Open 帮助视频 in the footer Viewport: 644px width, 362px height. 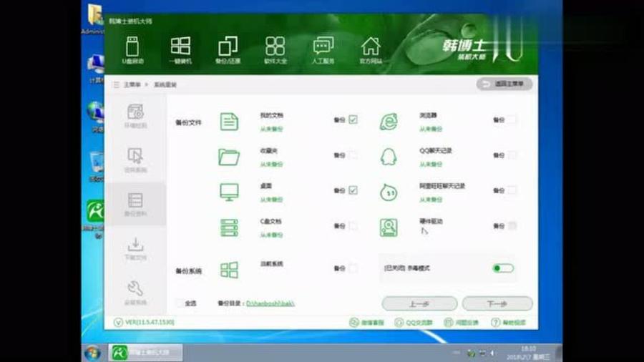click(x=509, y=323)
